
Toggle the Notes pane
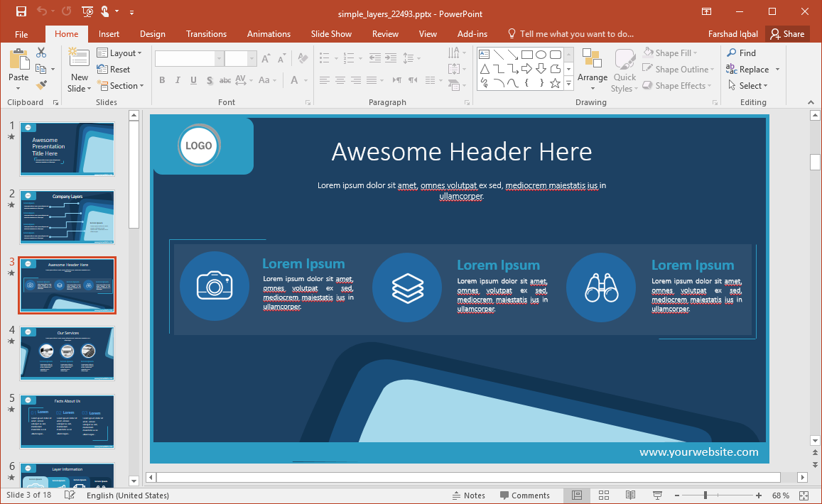tap(468, 495)
